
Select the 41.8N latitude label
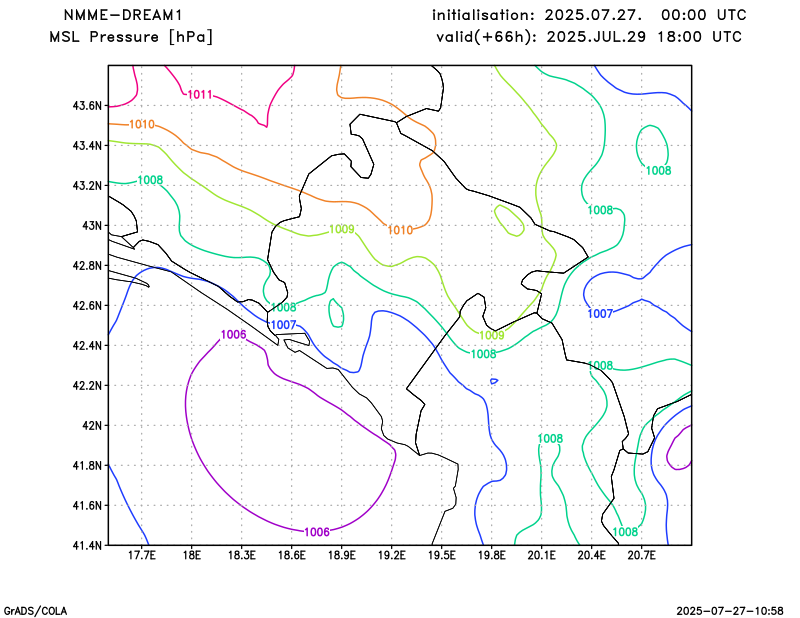click(87, 465)
